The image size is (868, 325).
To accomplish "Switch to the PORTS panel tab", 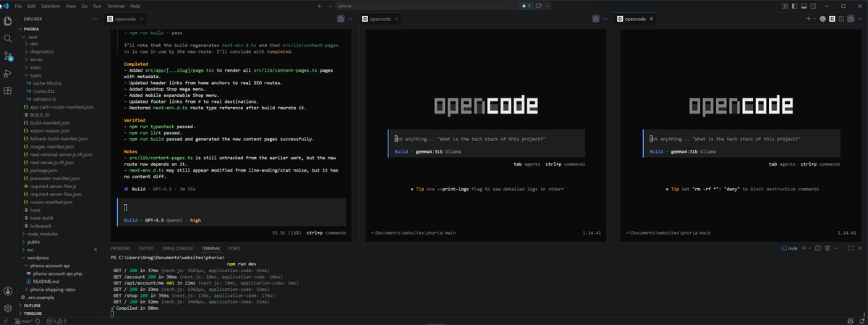I will [x=234, y=248].
